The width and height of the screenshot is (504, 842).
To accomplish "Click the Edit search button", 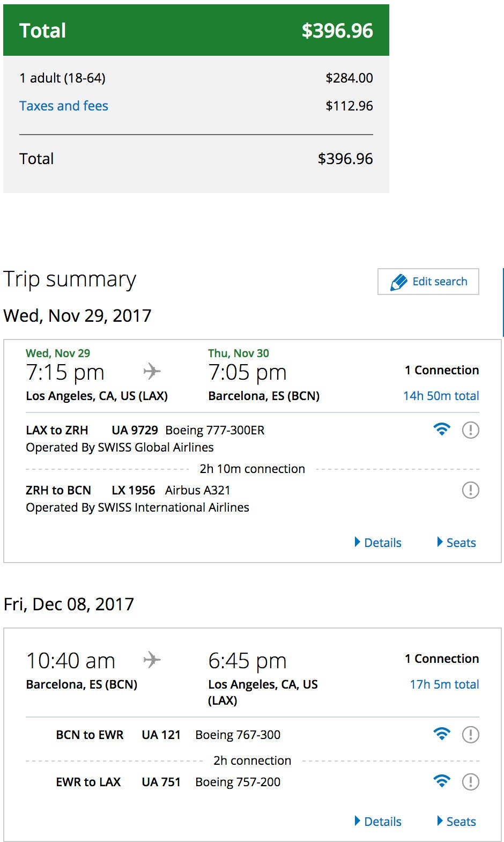I will click(x=428, y=282).
